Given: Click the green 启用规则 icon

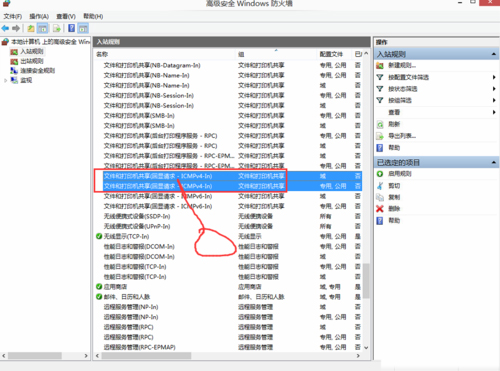Looking at the screenshot, I should coord(380,174).
